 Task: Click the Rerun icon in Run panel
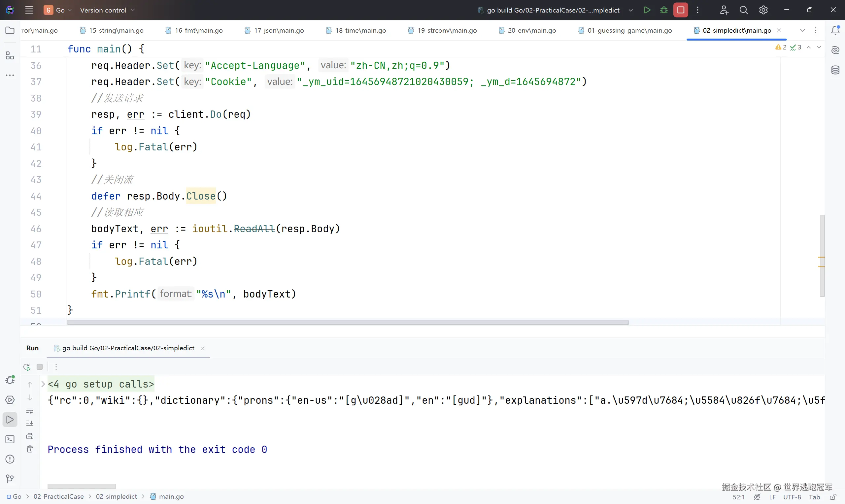point(27,367)
